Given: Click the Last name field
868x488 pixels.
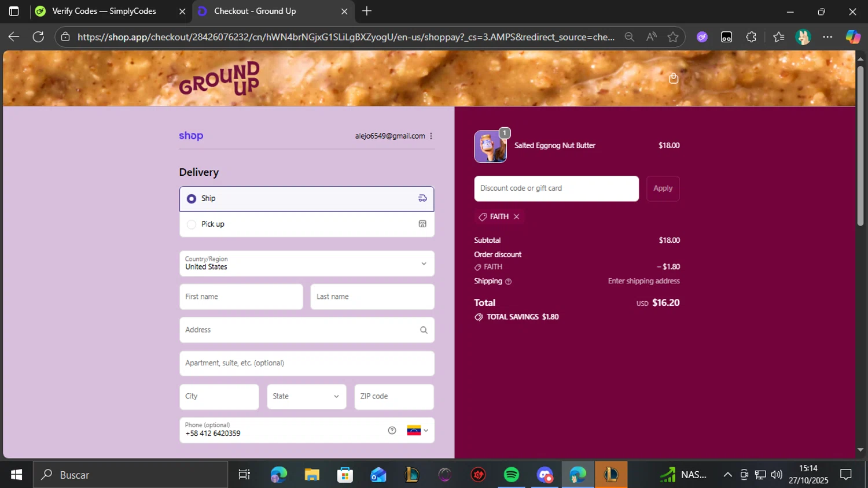Looking at the screenshot, I should tap(373, 297).
